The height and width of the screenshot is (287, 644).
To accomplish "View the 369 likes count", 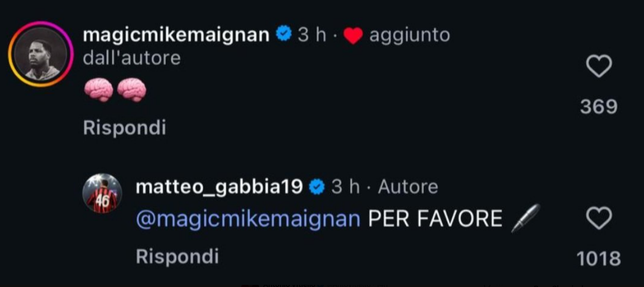I will coord(598,107).
